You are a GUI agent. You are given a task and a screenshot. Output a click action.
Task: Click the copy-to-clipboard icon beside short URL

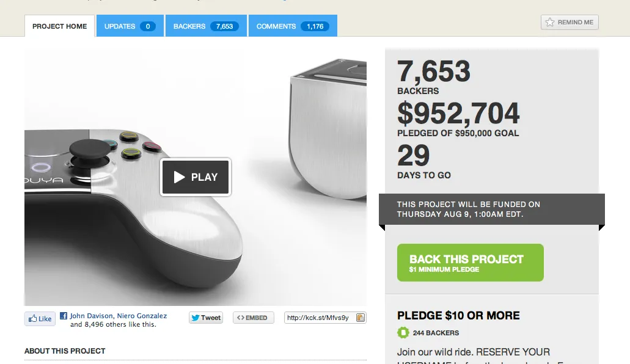pyautogui.click(x=361, y=318)
